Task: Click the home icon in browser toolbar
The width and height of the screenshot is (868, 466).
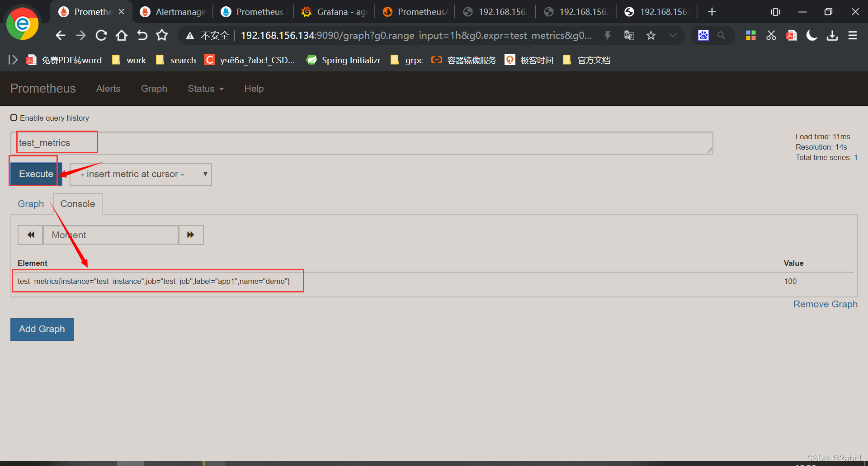Action: coord(121,35)
